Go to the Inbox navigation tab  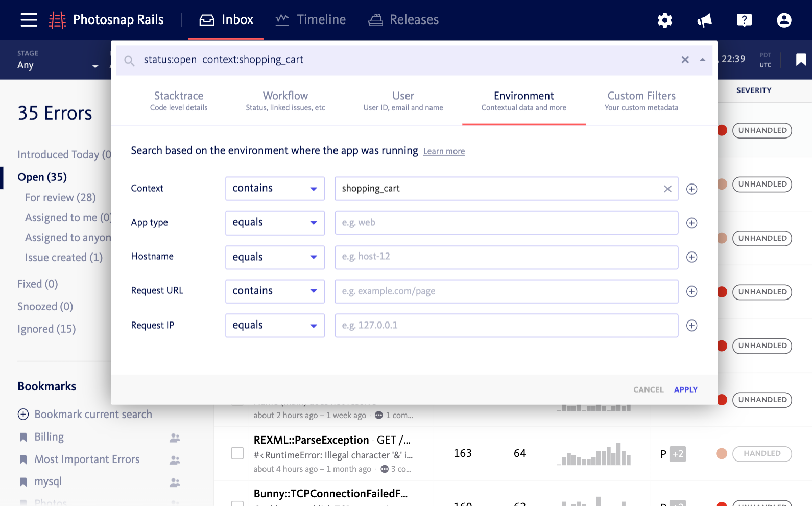[x=226, y=20]
